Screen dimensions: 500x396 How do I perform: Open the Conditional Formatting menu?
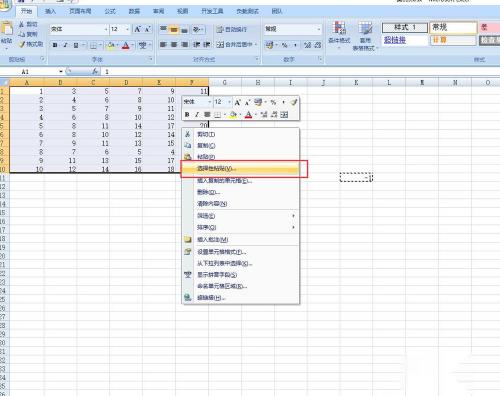339,35
